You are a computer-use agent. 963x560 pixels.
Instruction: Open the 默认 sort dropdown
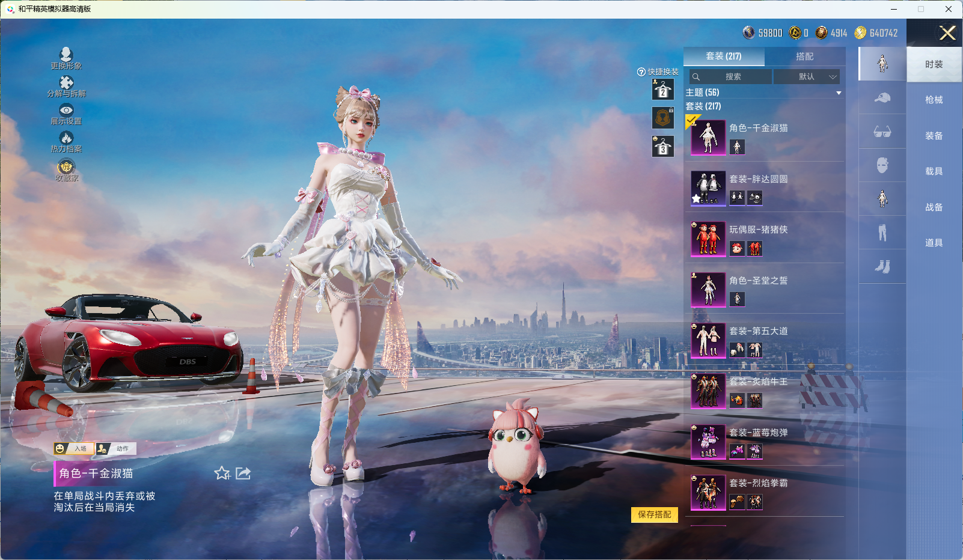point(806,77)
